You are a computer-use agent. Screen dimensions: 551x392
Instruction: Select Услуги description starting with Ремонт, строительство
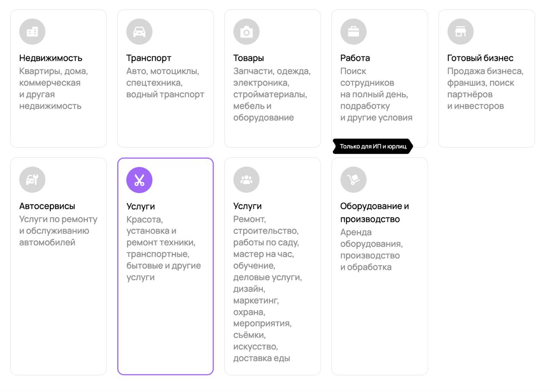268,289
